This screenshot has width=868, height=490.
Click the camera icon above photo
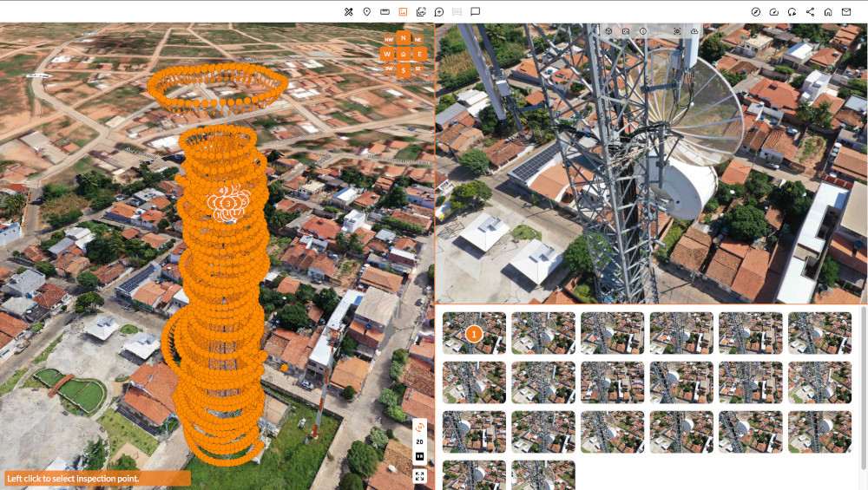pyautogui.click(x=626, y=31)
